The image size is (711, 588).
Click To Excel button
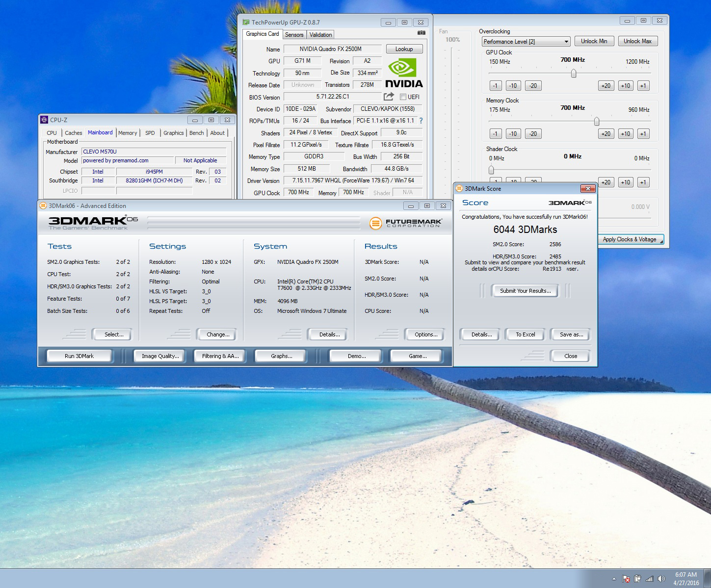pos(526,334)
